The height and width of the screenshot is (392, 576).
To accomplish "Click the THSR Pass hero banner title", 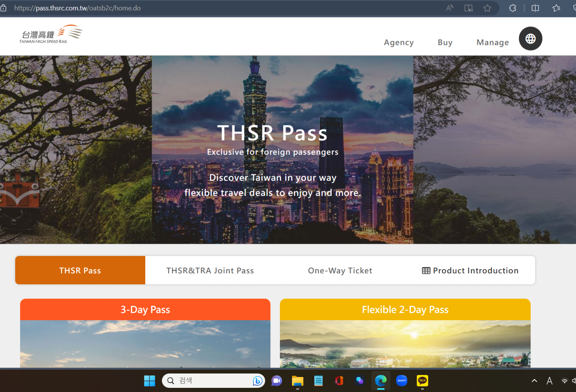I will [x=272, y=133].
